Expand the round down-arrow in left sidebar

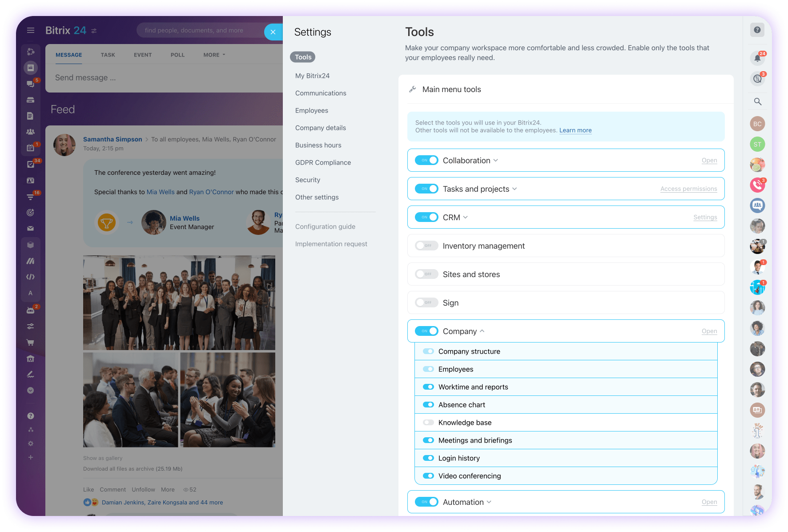(x=30, y=391)
